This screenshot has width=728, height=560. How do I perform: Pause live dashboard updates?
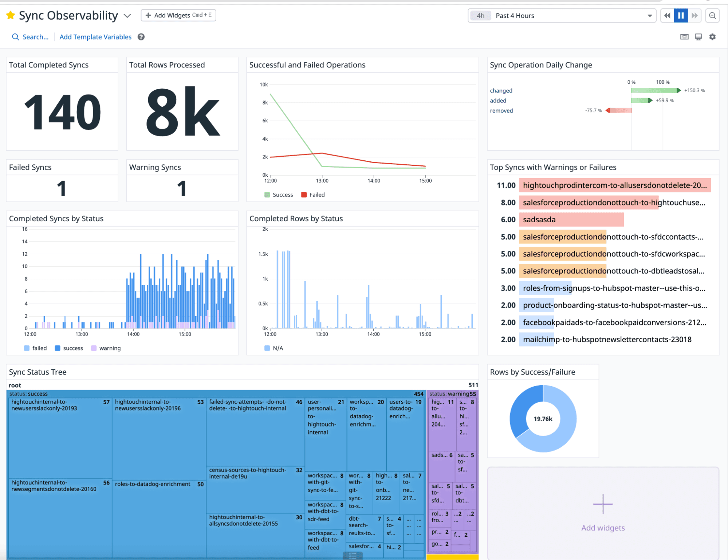(x=681, y=16)
